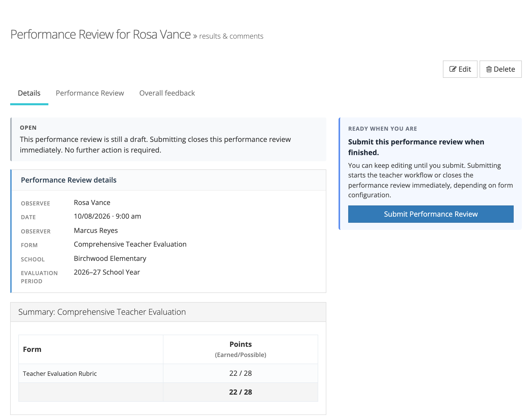Image resolution: width=532 pixels, height=417 pixels.
Task: Click the 'READY WHEN YOU ARE' label
Action: coord(383,129)
